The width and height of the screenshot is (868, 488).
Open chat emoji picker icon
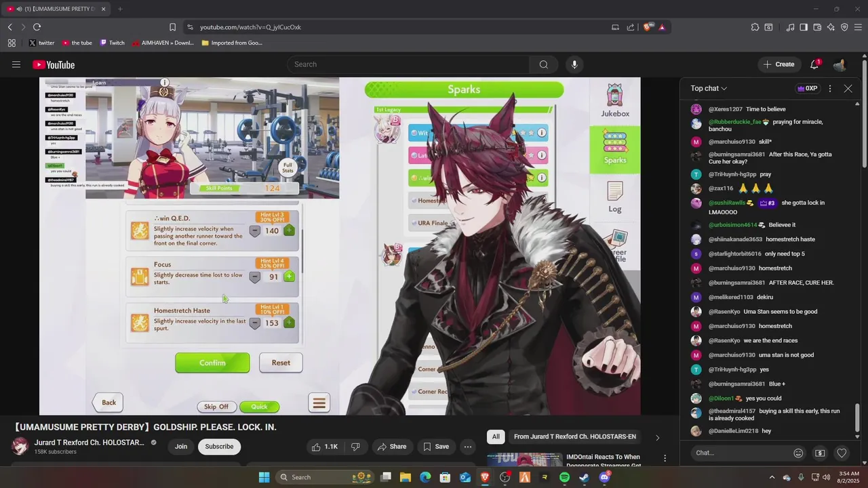(798, 453)
